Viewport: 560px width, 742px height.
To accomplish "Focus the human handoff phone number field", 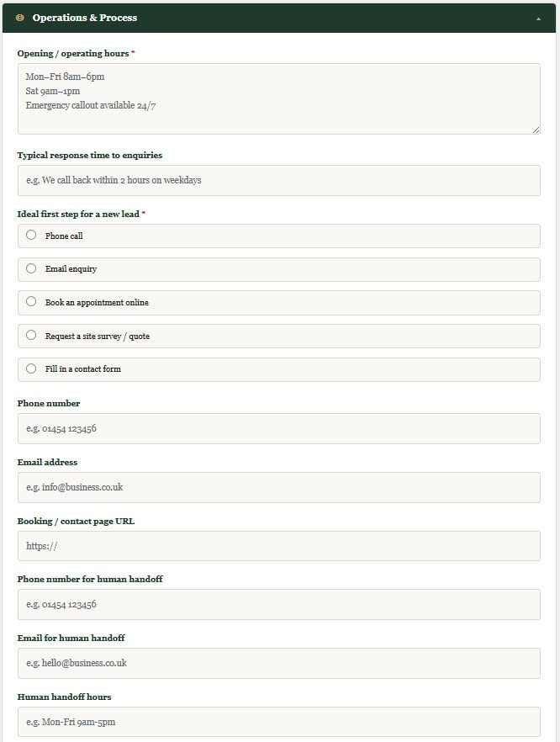I will point(278,604).
